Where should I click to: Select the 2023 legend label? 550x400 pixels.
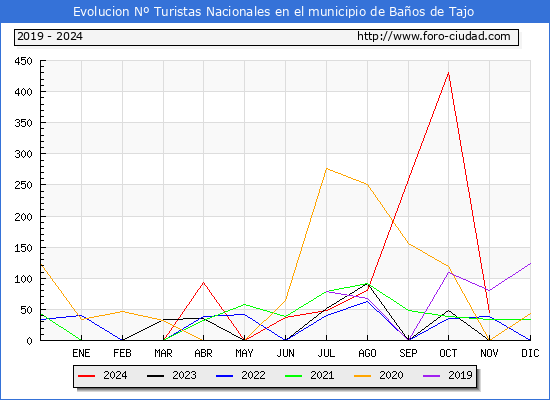pos(184,375)
